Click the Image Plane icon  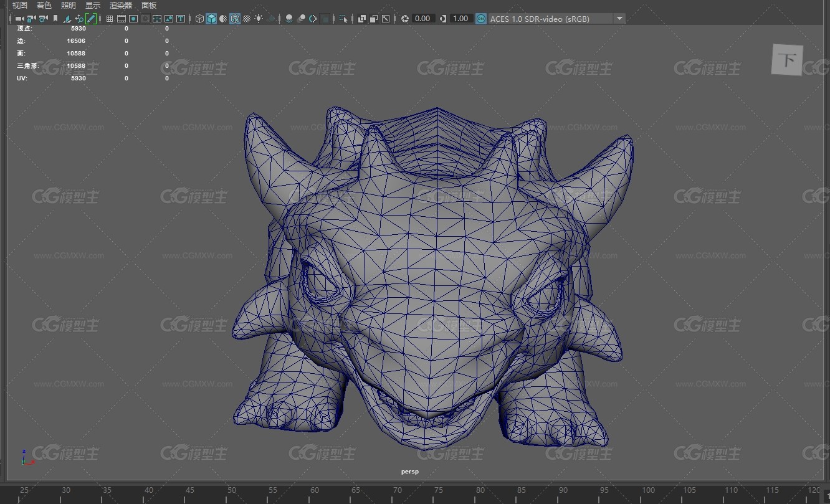67,19
